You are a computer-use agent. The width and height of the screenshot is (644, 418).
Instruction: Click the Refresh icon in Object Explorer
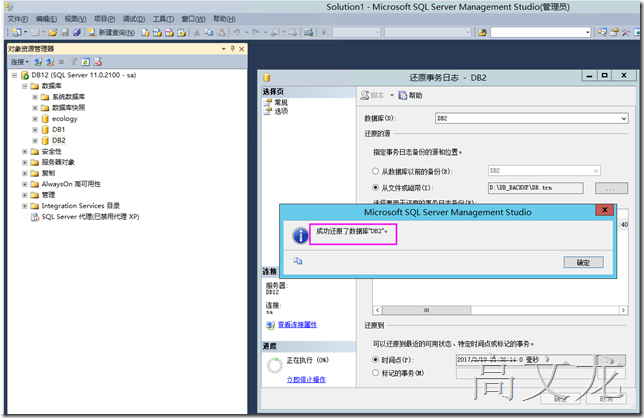pos(85,62)
